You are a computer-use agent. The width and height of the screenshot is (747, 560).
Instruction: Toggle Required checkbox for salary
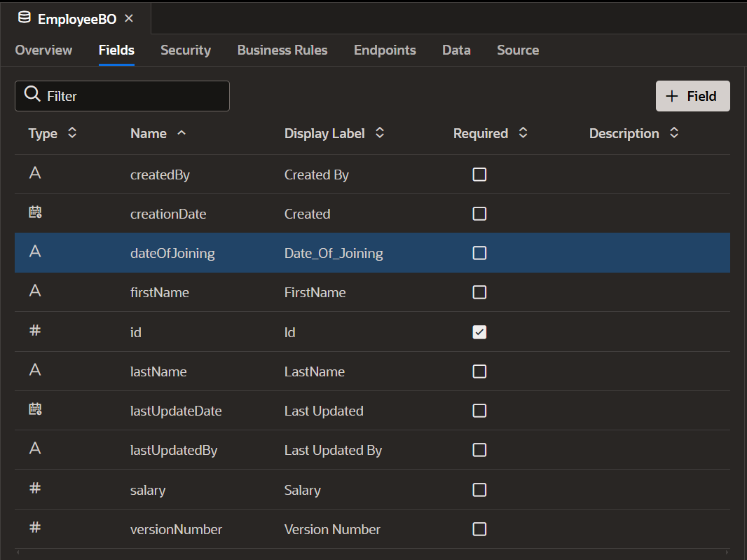(x=479, y=490)
